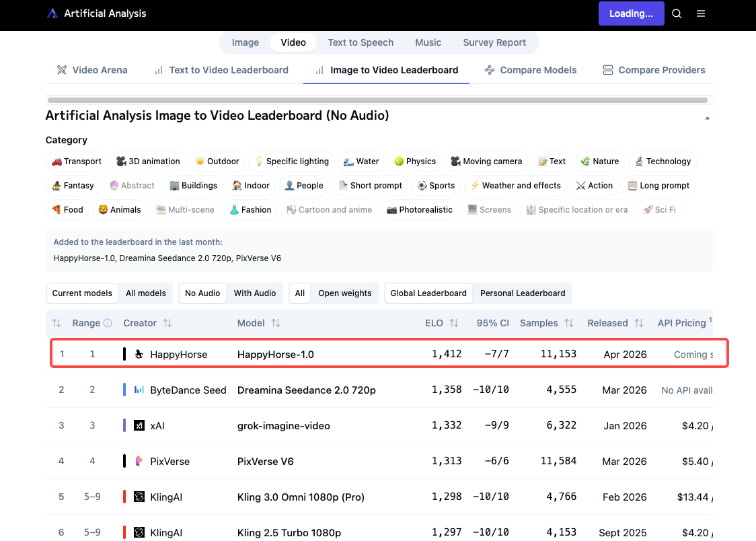Switch to the Music tab
The image size is (756, 541).
tap(428, 42)
